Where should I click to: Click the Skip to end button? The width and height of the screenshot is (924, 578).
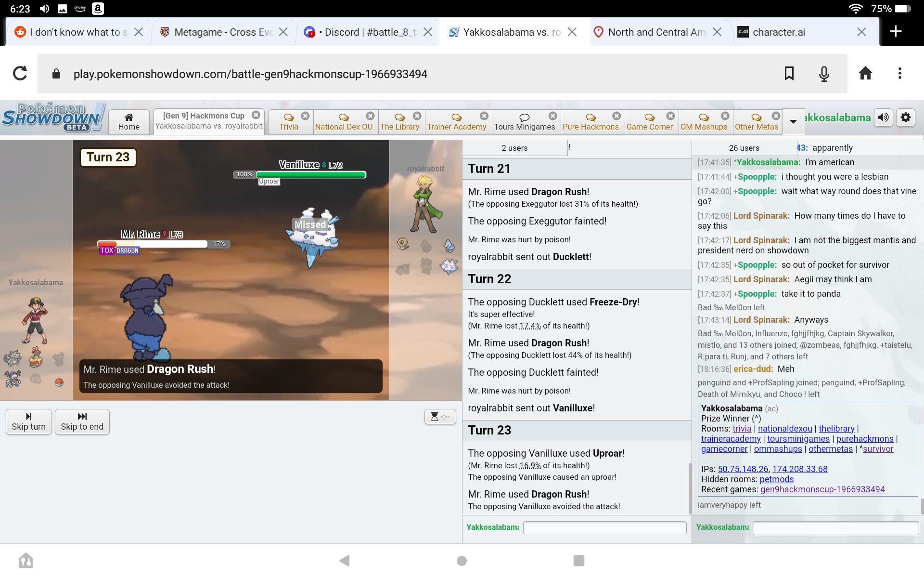pyautogui.click(x=82, y=421)
